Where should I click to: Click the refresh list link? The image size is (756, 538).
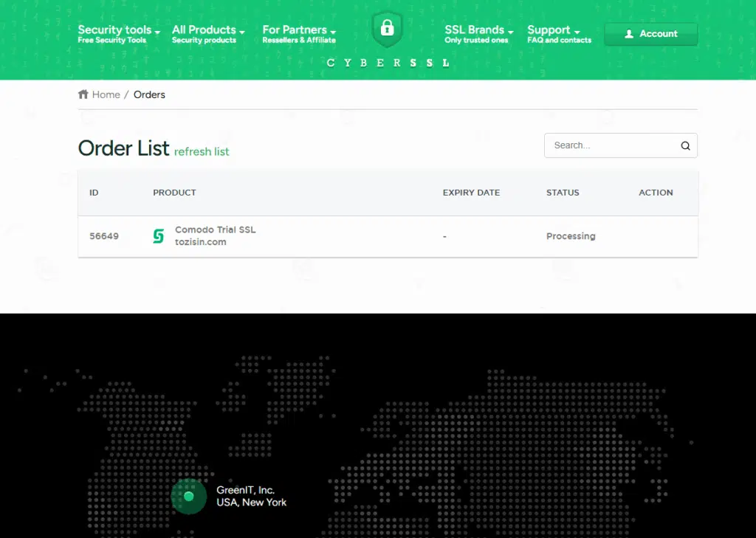(202, 151)
